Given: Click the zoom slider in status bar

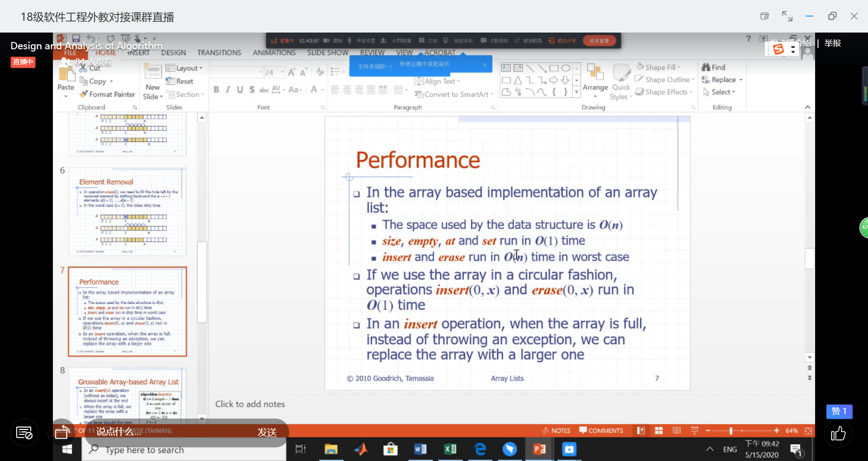Looking at the screenshot, I should [731, 431].
